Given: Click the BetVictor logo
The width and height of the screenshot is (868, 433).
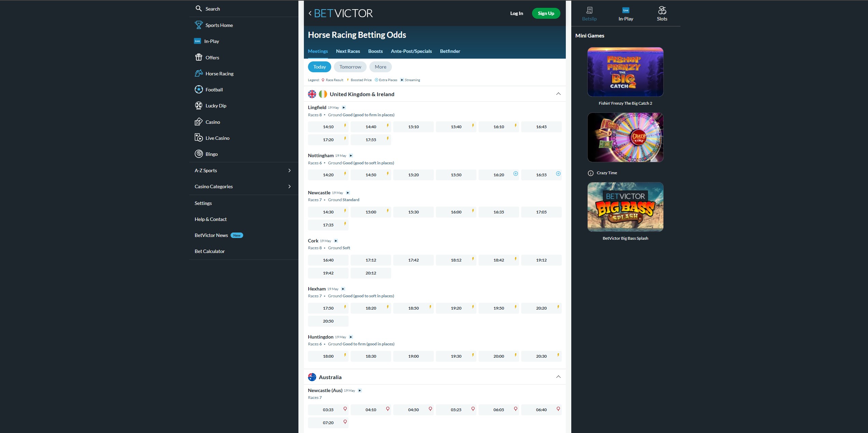Looking at the screenshot, I should pos(343,13).
